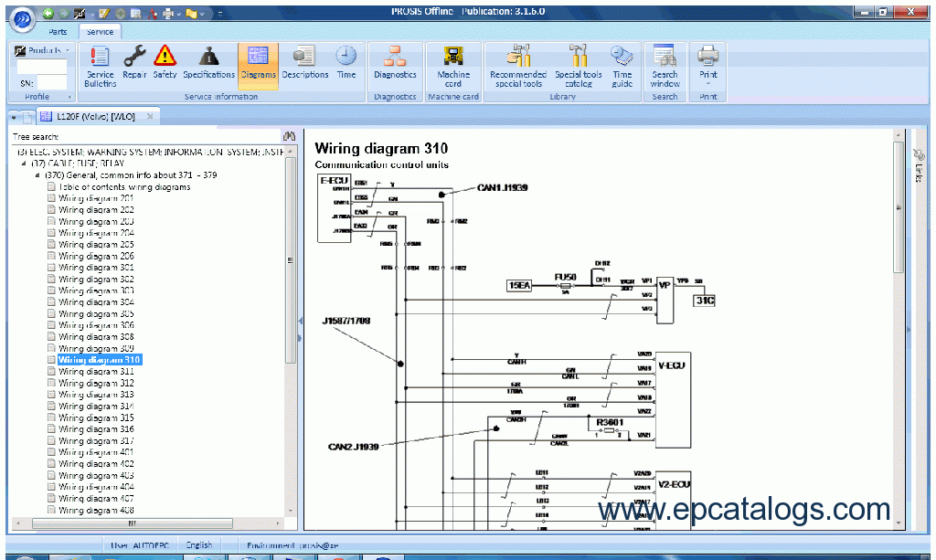Open dropdown arrow beside the yellow flag icon

point(202,13)
